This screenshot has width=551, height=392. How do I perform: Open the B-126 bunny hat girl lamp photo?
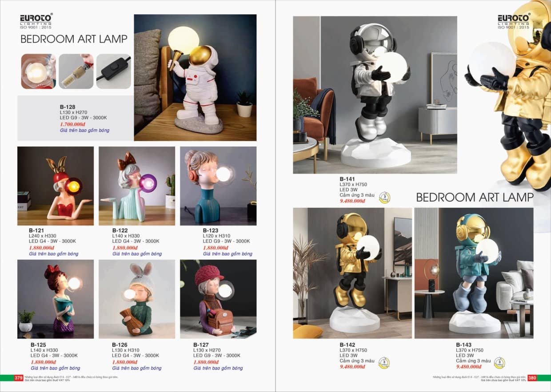tap(137, 299)
